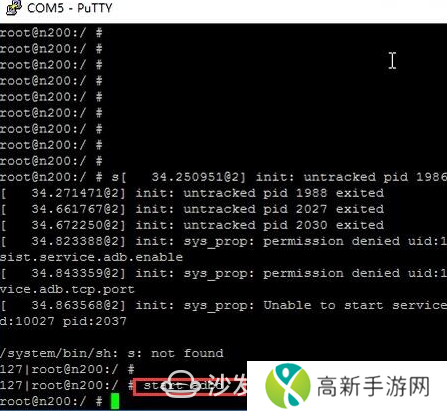Image resolution: width=447 pixels, height=411 pixels.
Task: Click the 34.843359 permission denied log line
Action: tap(224, 273)
